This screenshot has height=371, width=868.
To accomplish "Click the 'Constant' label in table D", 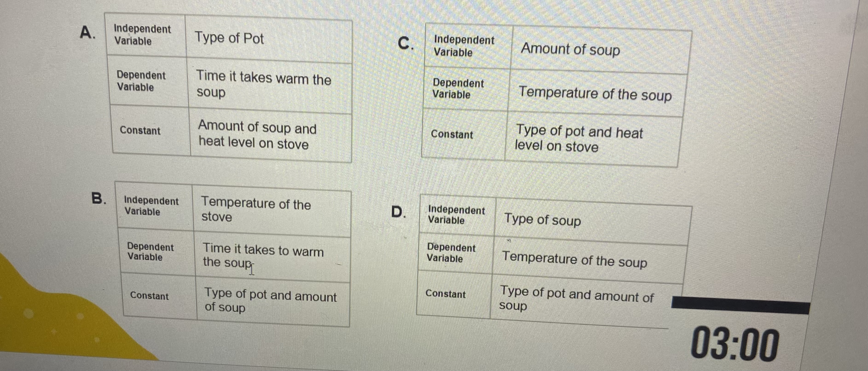I will (446, 293).
